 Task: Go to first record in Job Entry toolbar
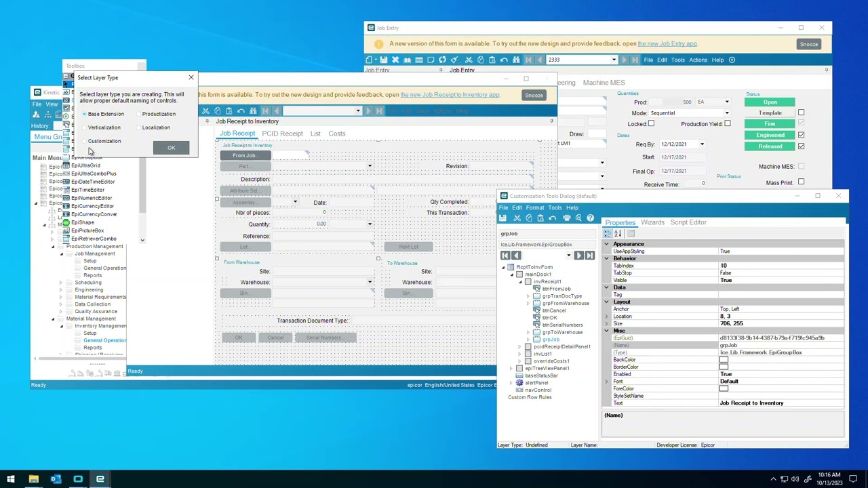pos(529,60)
